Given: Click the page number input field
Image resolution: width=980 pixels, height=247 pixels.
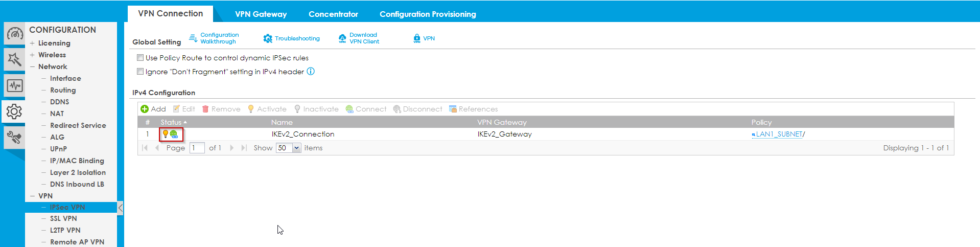Looking at the screenshot, I should pos(197,148).
